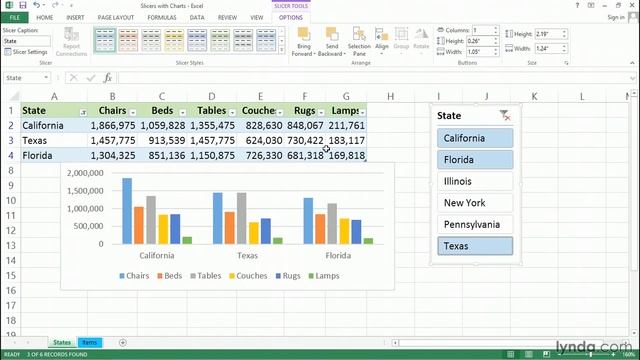
Task: Click the Undo arrow icon
Action: click(x=36, y=5)
